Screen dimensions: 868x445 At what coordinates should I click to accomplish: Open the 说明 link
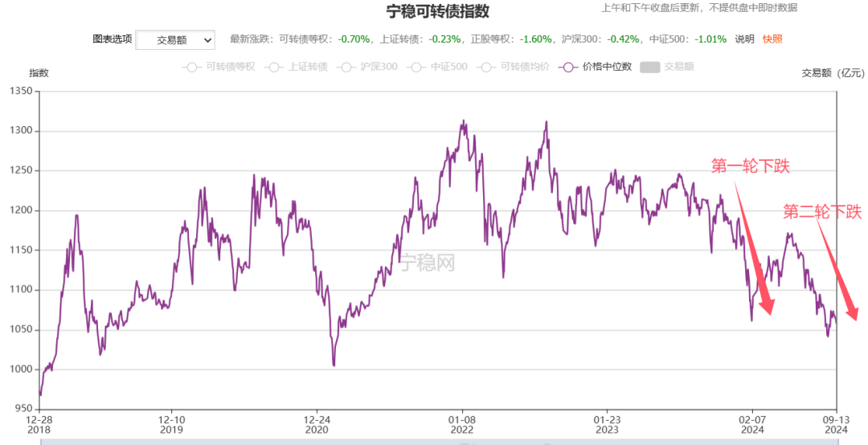744,39
